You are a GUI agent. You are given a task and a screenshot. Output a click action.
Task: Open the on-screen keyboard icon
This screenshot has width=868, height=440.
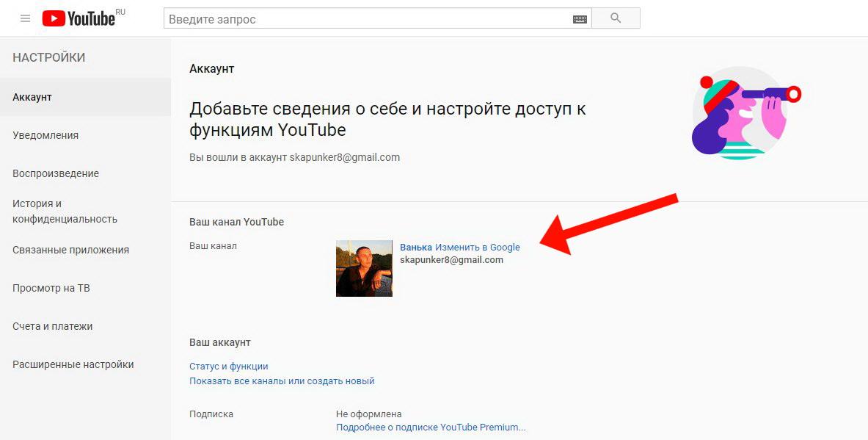[580, 19]
